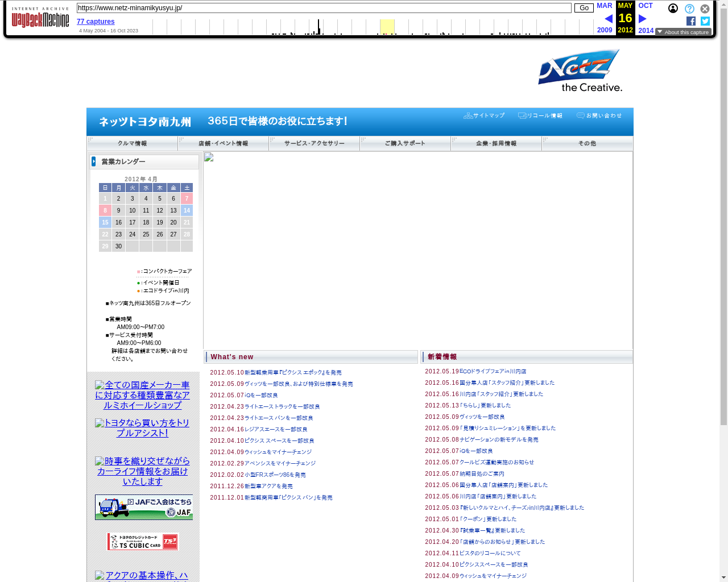
Task: Click the help question mark icon
Action: pos(689,9)
